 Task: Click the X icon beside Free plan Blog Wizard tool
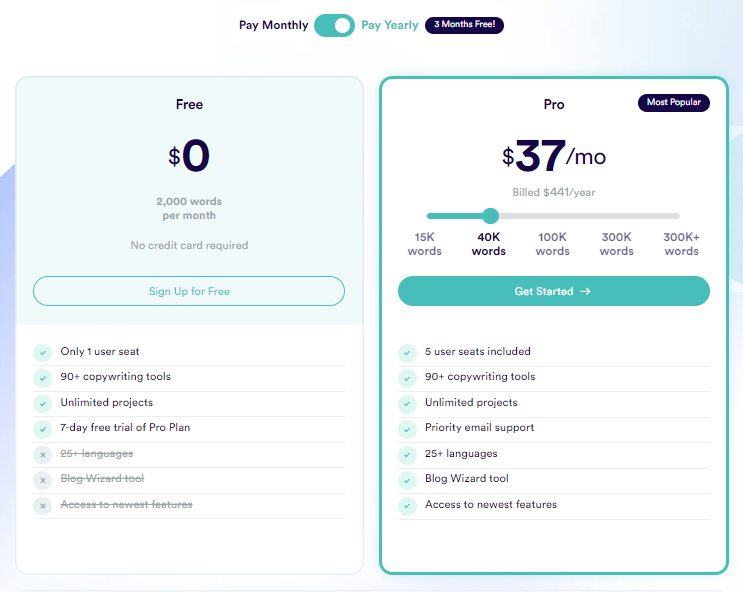point(43,480)
